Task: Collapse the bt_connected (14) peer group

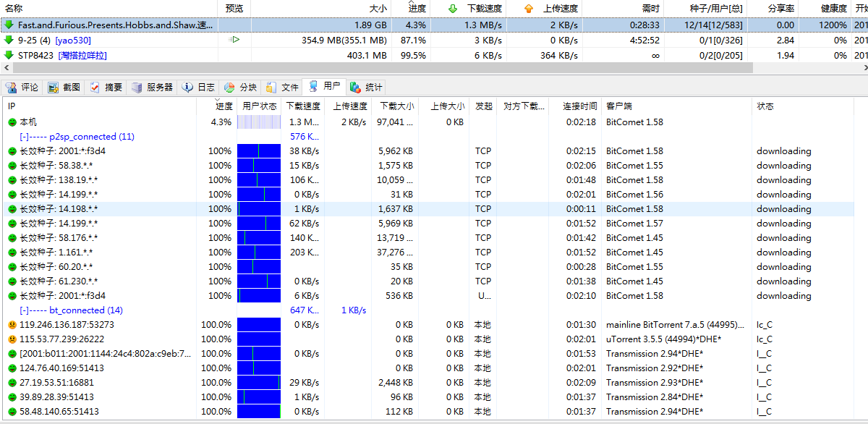Action: (x=25, y=310)
